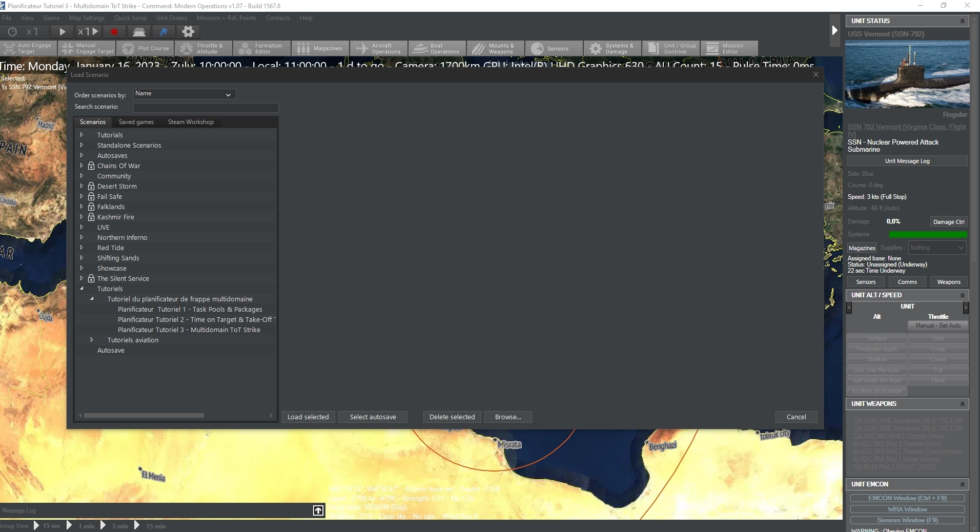Image resolution: width=980 pixels, height=532 pixels.
Task: Collapse the UNIT WEAPONS panel
Action: [962, 404]
